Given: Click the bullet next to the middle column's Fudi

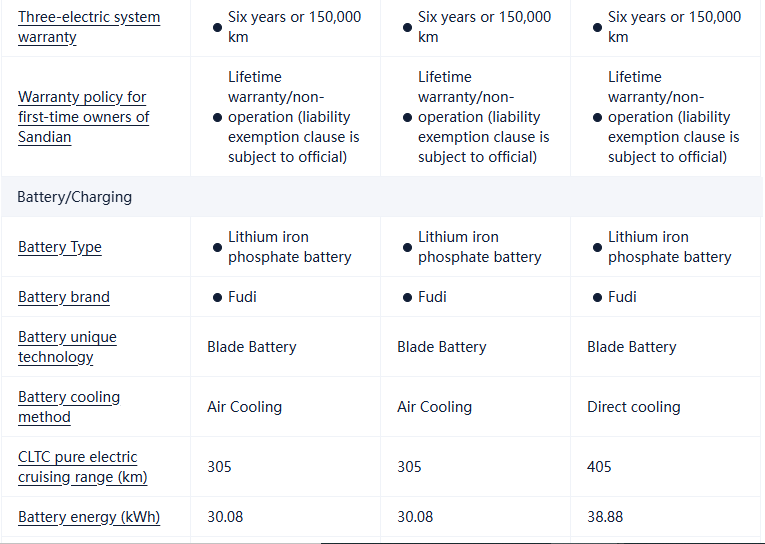Looking at the screenshot, I should tap(407, 298).
